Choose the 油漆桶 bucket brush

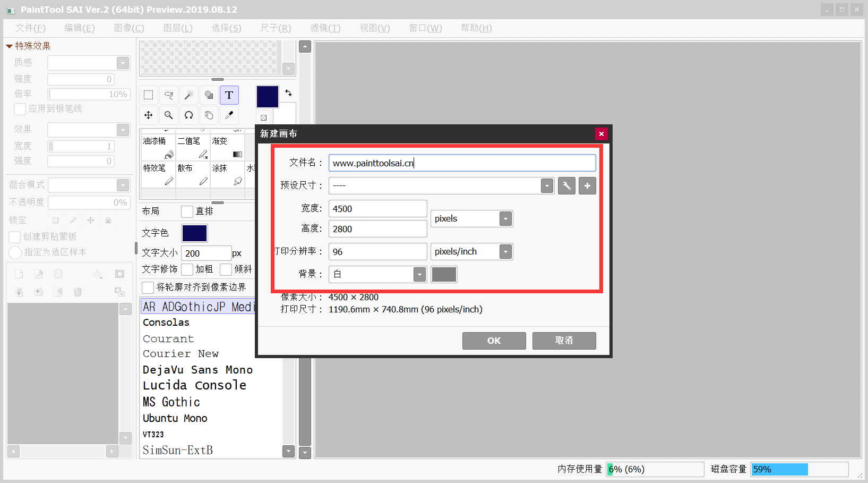(158, 147)
